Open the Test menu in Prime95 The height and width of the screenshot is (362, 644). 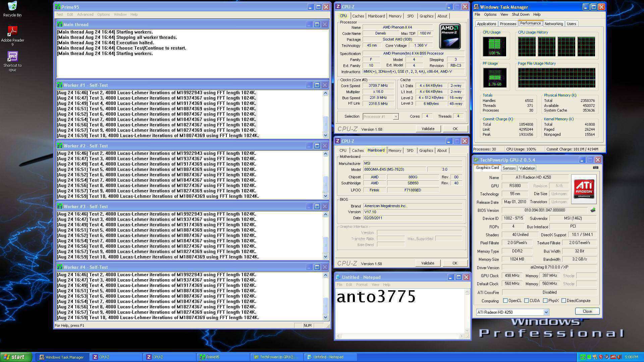60,14
